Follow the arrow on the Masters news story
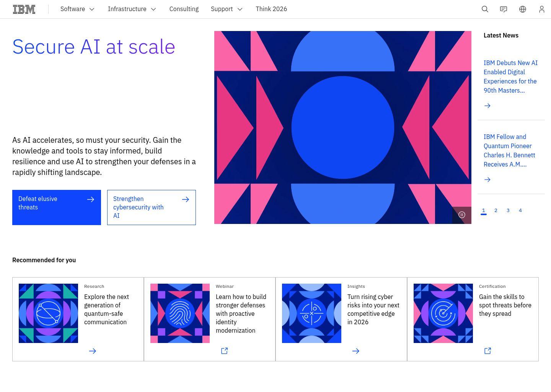 pyautogui.click(x=487, y=106)
